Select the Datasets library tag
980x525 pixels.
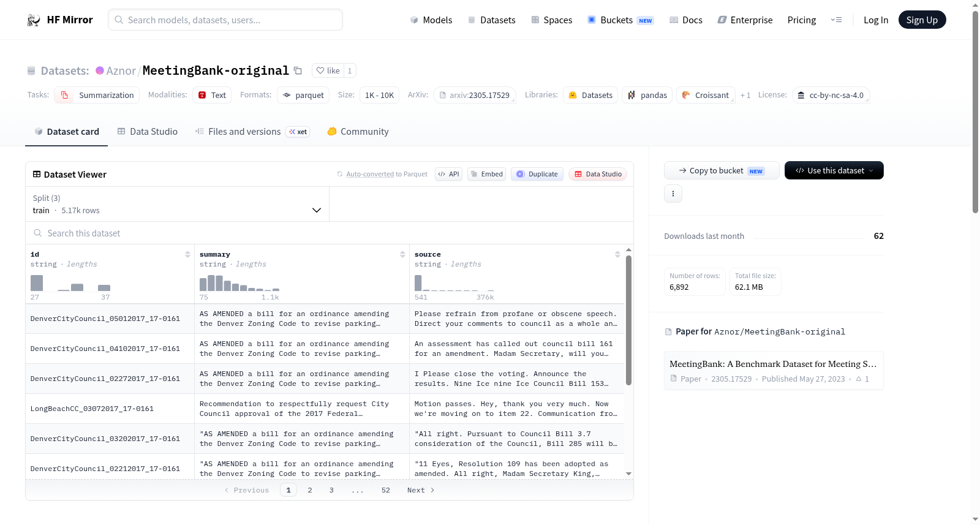pyautogui.click(x=590, y=95)
